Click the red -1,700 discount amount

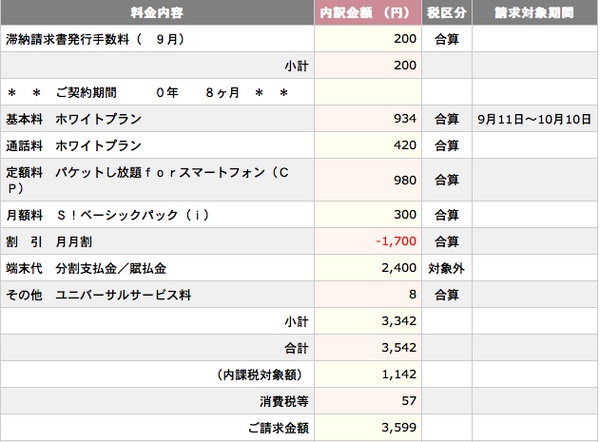(x=396, y=241)
